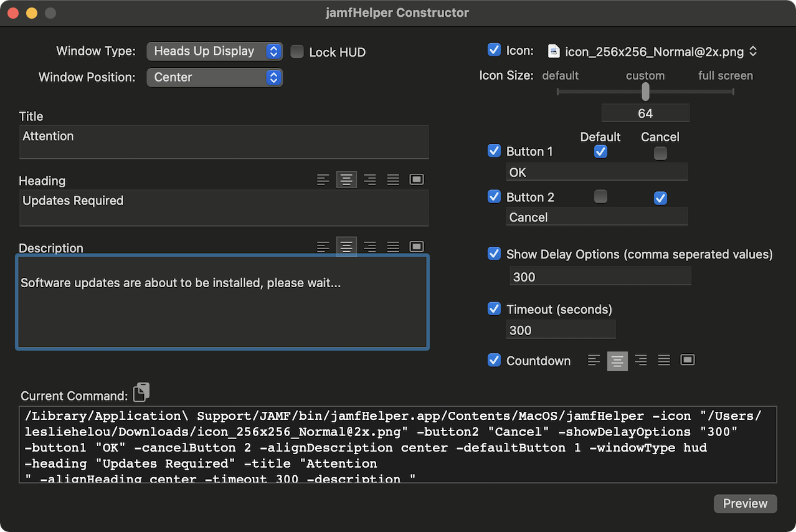Click into the Description text area
This screenshot has height=532, width=796.
tap(222, 302)
